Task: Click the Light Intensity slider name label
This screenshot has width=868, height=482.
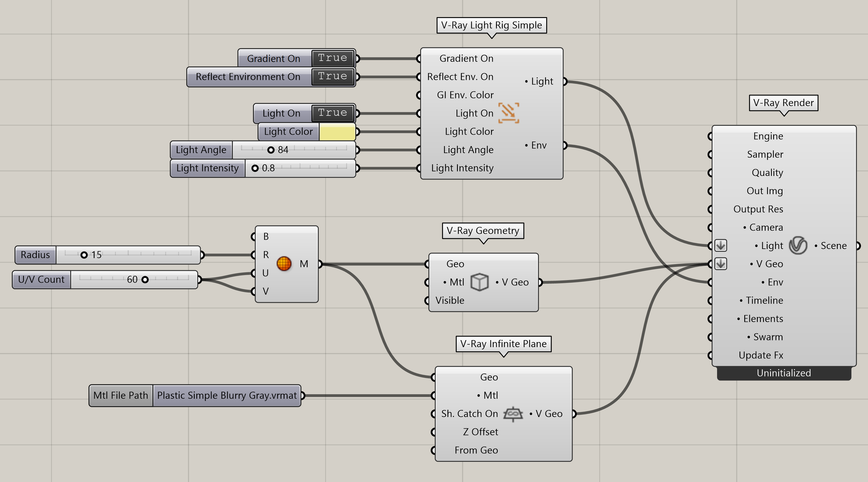Action: (x=208, y=168)
